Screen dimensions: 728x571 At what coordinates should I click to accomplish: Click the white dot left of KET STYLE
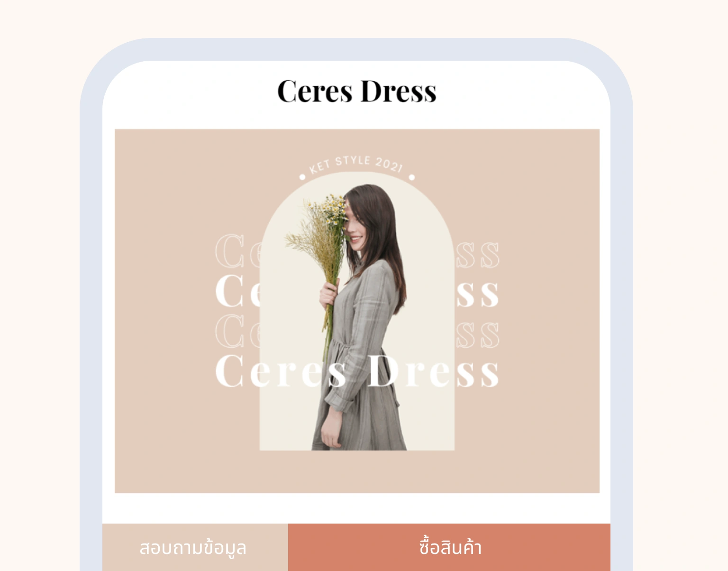tap(302, 177)
